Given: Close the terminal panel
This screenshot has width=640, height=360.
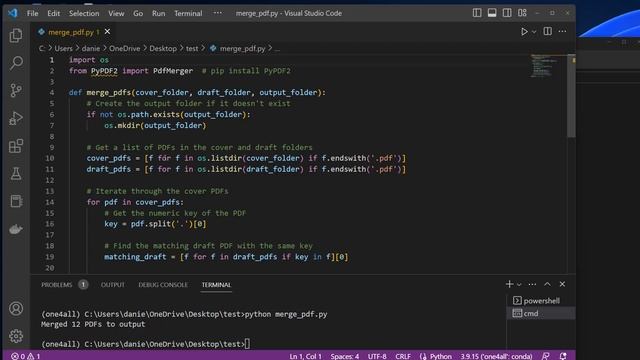Looking at the screenshot, I should click(x=562, y=284).
